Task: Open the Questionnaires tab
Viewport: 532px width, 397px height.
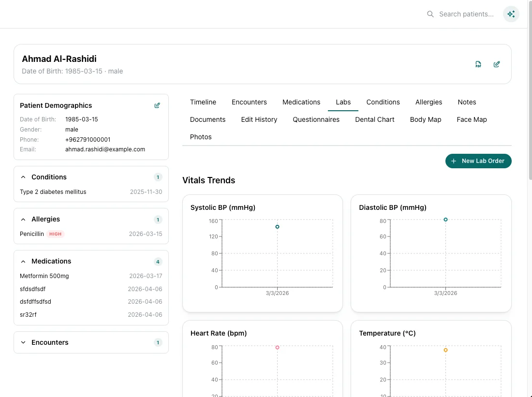Action: point(316,119)
